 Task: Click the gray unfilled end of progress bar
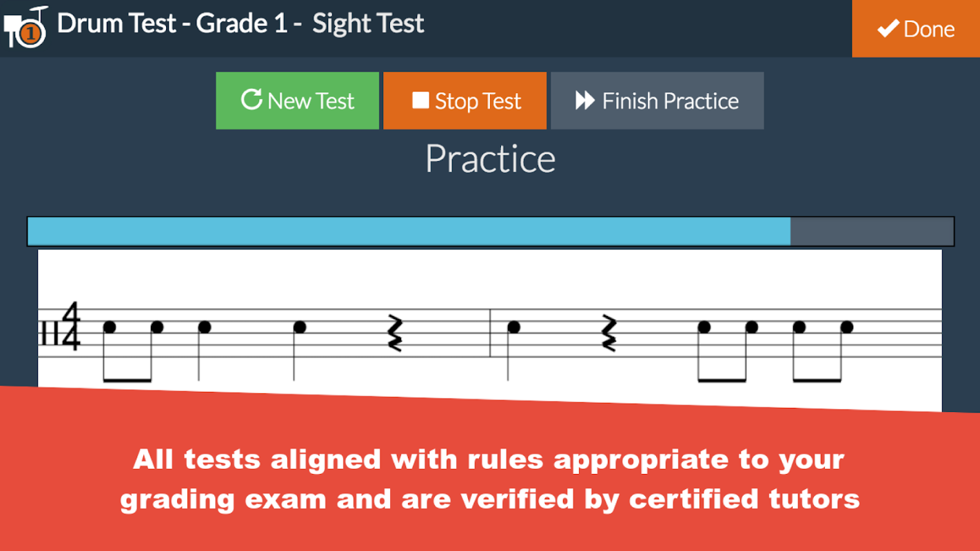[871, 231]
